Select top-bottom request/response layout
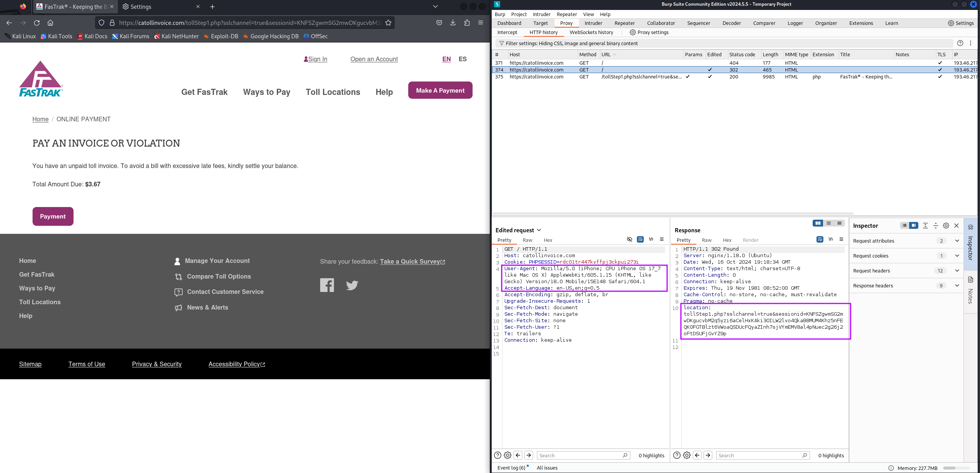 [x=828, y=223]
